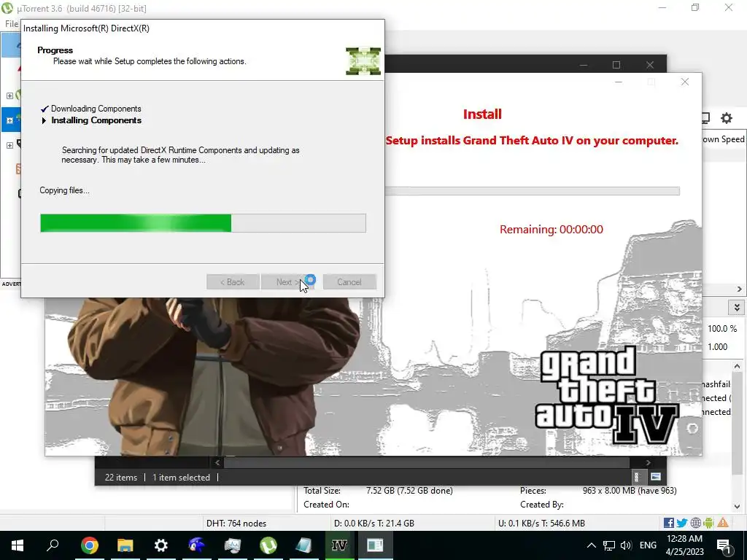
Task: Open Windows Settings gear on the taskbar
Action: pos(161,545)
